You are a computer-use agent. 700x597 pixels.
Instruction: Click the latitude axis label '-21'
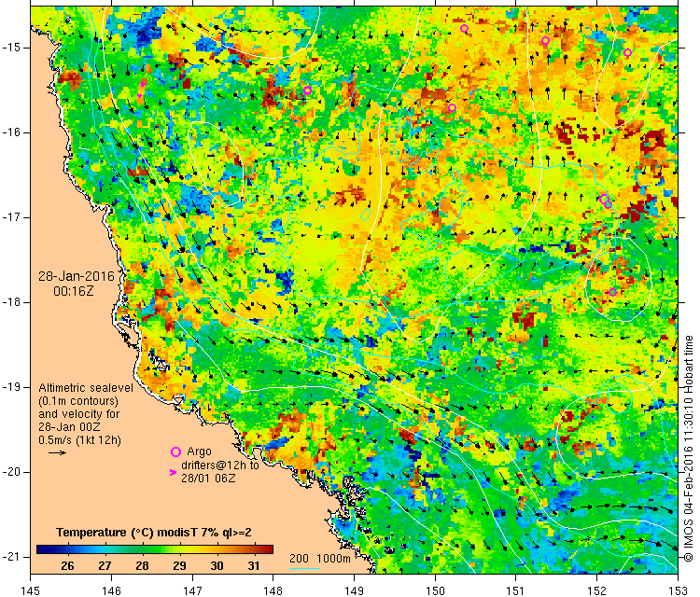click(x=9, y=556)
